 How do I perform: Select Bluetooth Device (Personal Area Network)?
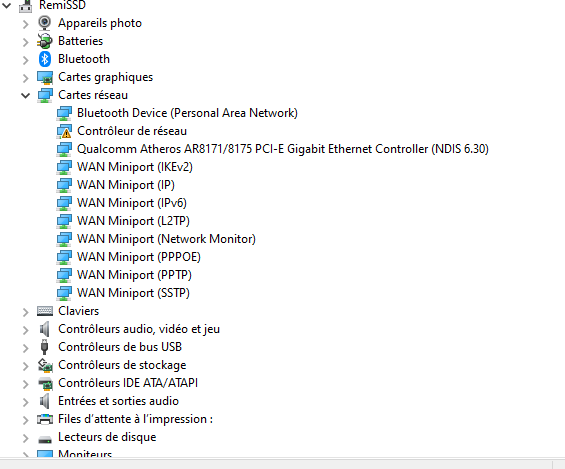[x=187, y=113]
